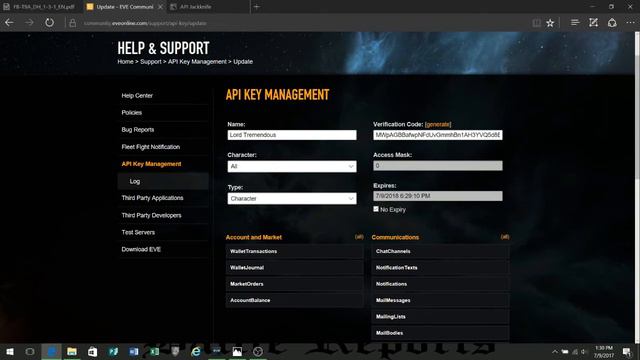
Task: Open File Explorer from taskbar
Action: click(72, 351)
